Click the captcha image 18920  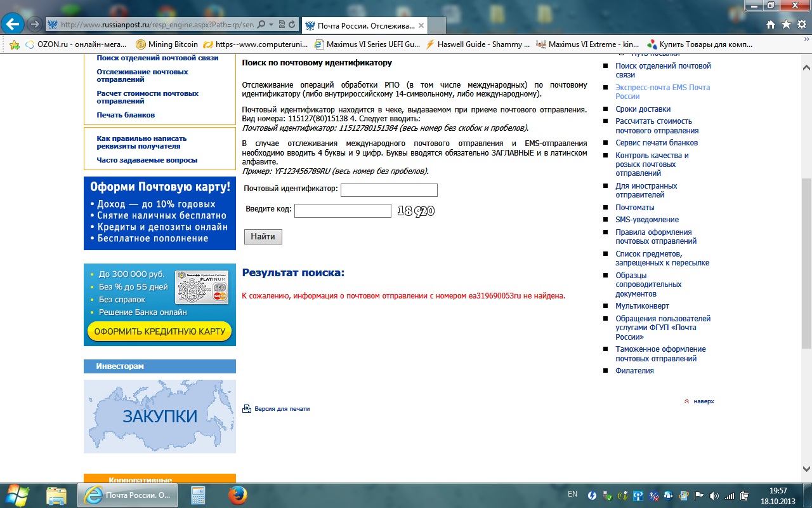point(416,211)
